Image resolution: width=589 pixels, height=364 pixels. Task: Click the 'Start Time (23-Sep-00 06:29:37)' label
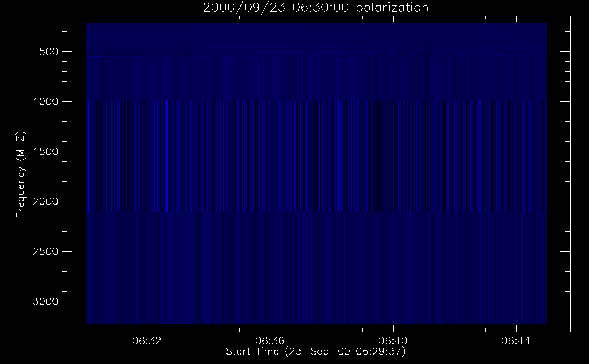click(x=316, y=352)
